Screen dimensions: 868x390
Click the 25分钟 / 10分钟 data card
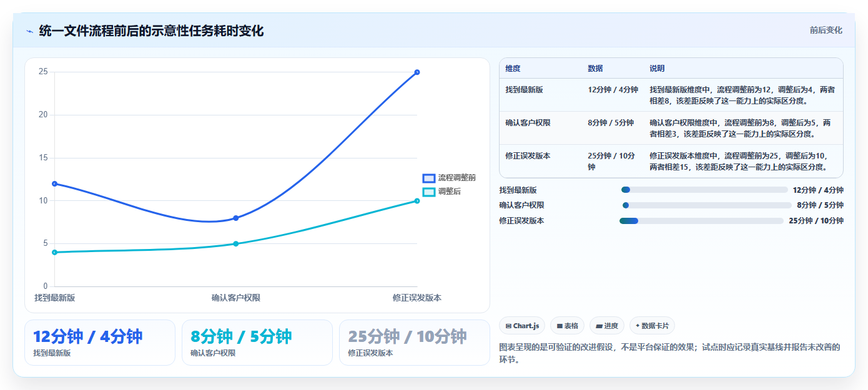coord(415,343)
